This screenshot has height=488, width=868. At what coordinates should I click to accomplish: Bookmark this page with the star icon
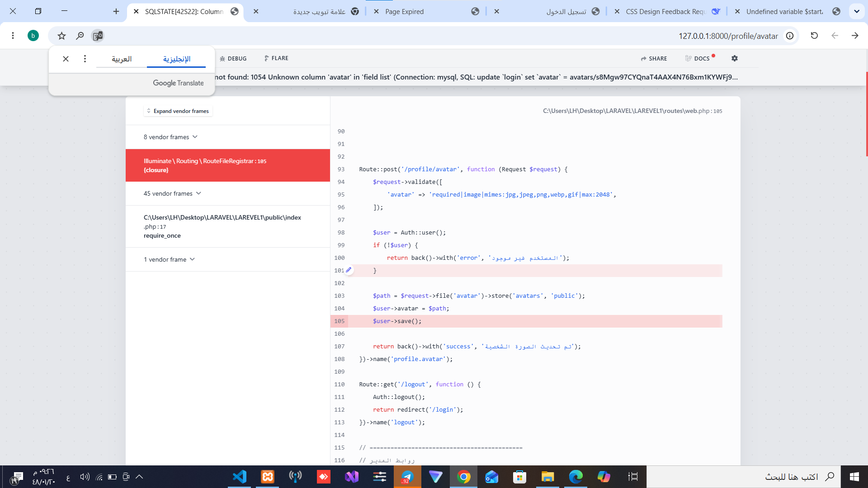pyautogui.click(x=62, y=35)
